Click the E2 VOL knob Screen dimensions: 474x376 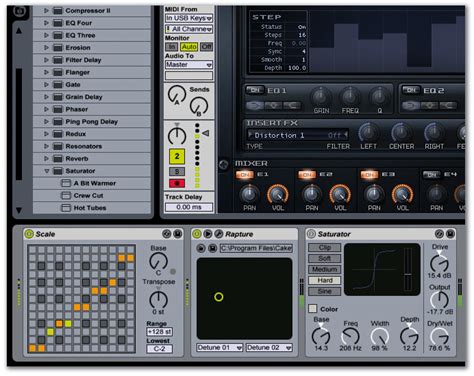coord(340,194)
